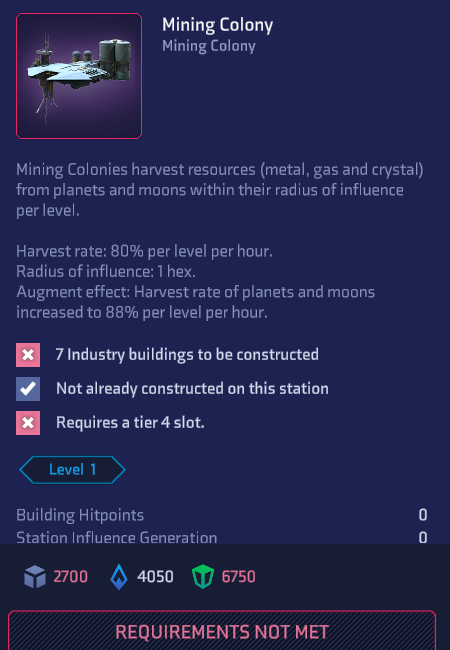The height and width of the screenshot is (650, 450).
Task: Click the green crystal resource icon
Action: (203, 577)
